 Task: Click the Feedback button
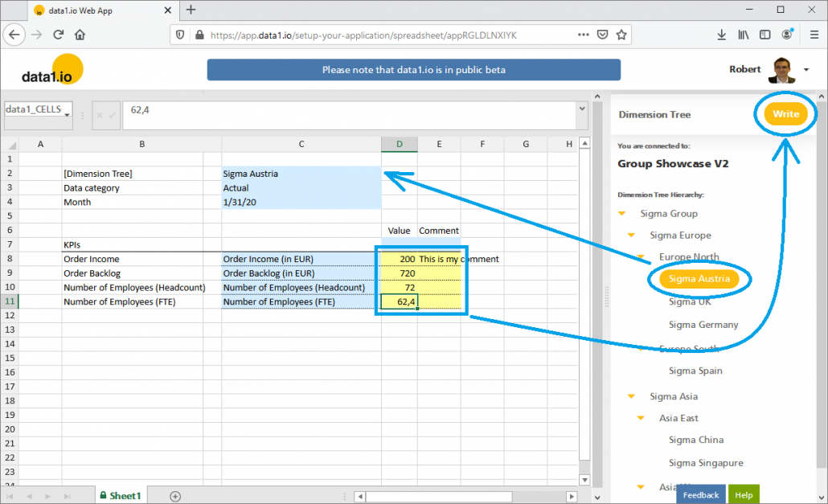[700, 495]
